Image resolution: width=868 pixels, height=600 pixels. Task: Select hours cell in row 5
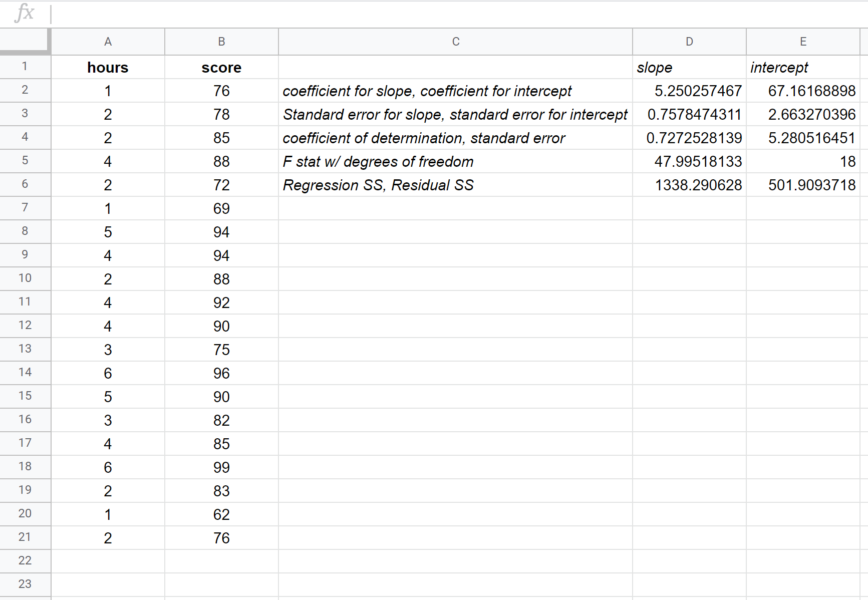pyautogui.click(x=108, y=161)
